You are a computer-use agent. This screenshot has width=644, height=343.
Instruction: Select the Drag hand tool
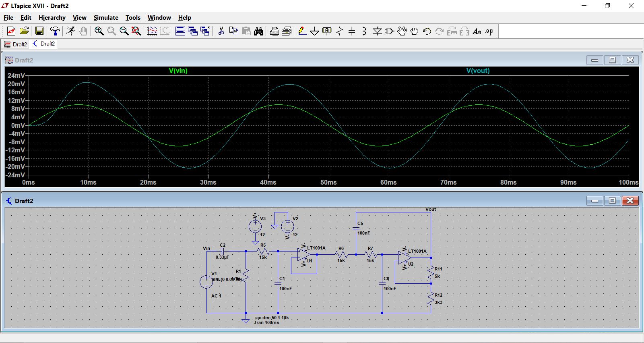(415, 31)
